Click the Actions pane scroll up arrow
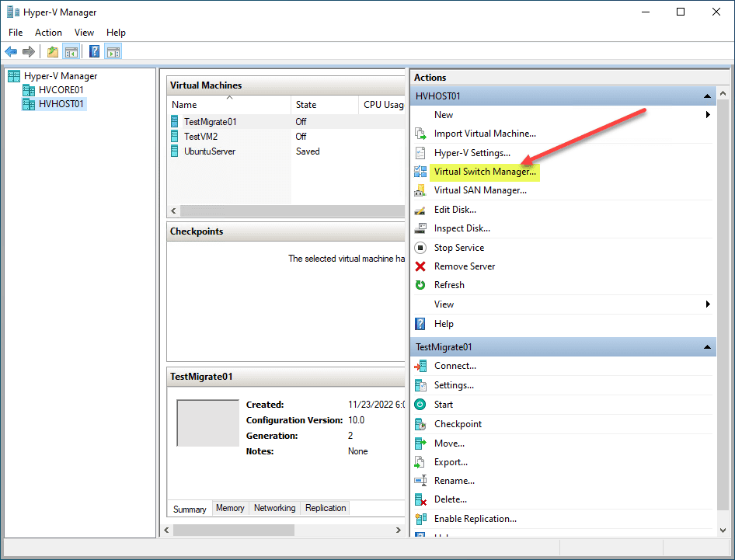 (x=723, y=94)
